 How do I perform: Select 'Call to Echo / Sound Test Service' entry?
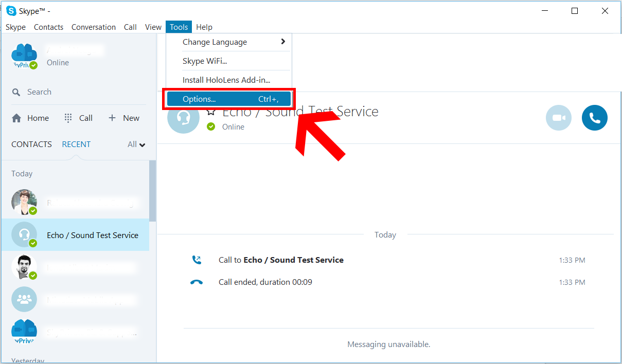coord(281,260)
